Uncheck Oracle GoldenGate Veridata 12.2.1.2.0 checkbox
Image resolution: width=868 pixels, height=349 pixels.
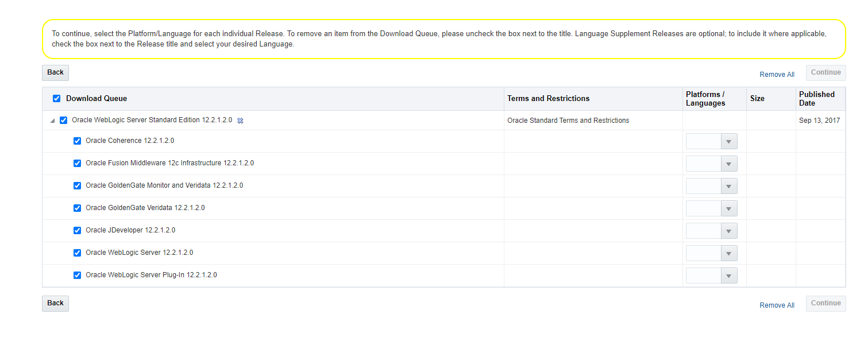click(78, 208)
